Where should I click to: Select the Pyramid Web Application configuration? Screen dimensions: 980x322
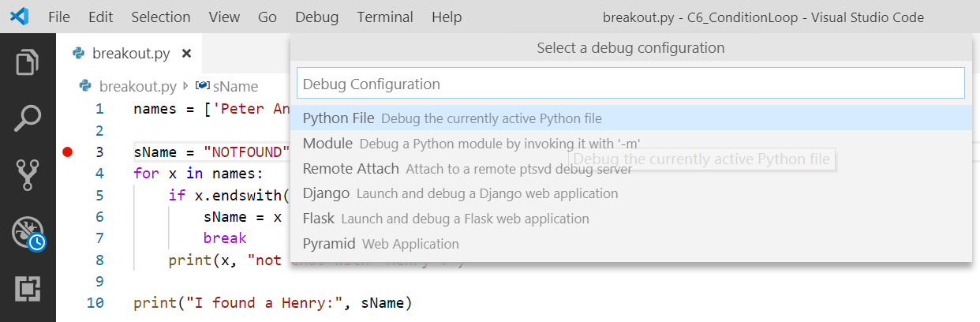pos(631,244)
